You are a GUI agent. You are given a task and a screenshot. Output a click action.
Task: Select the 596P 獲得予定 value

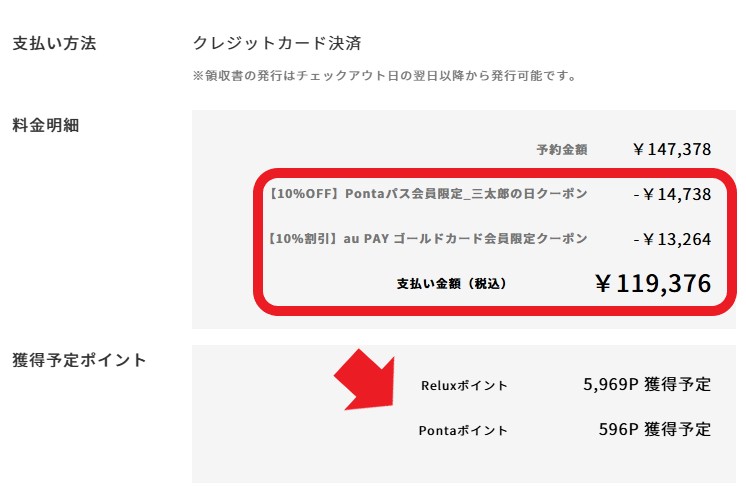pos(653,430)
